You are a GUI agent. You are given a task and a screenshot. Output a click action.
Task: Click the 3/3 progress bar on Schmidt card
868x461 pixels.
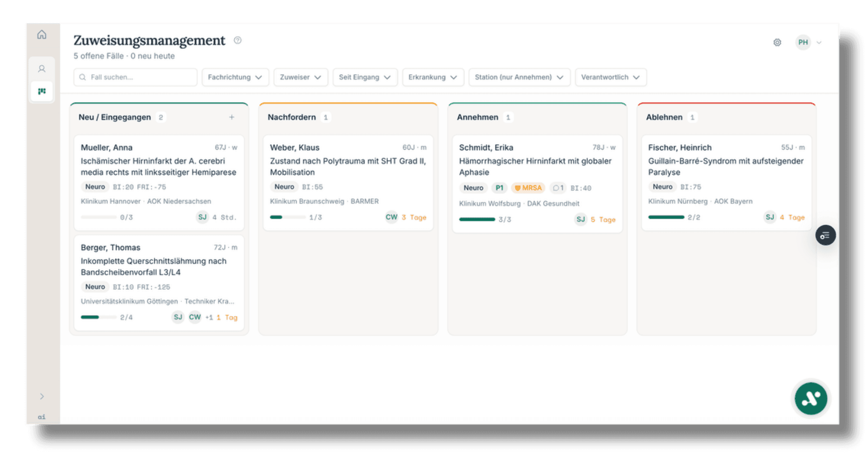click(x=477, y=219)
